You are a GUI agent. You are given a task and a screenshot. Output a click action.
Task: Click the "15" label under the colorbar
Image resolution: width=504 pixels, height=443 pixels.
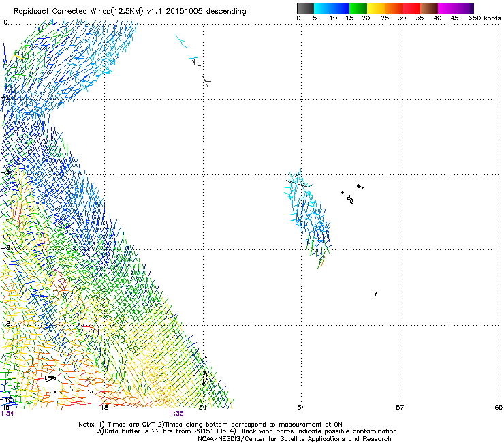coord(349,18)
